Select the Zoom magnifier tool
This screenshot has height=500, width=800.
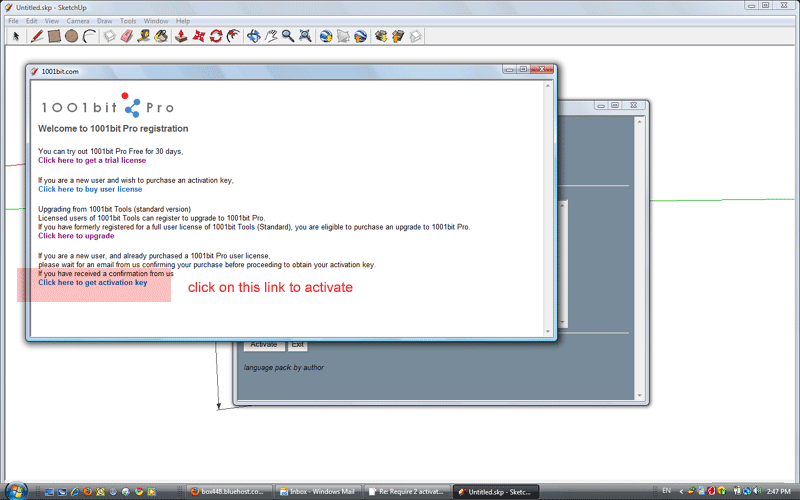click(288, 36)
